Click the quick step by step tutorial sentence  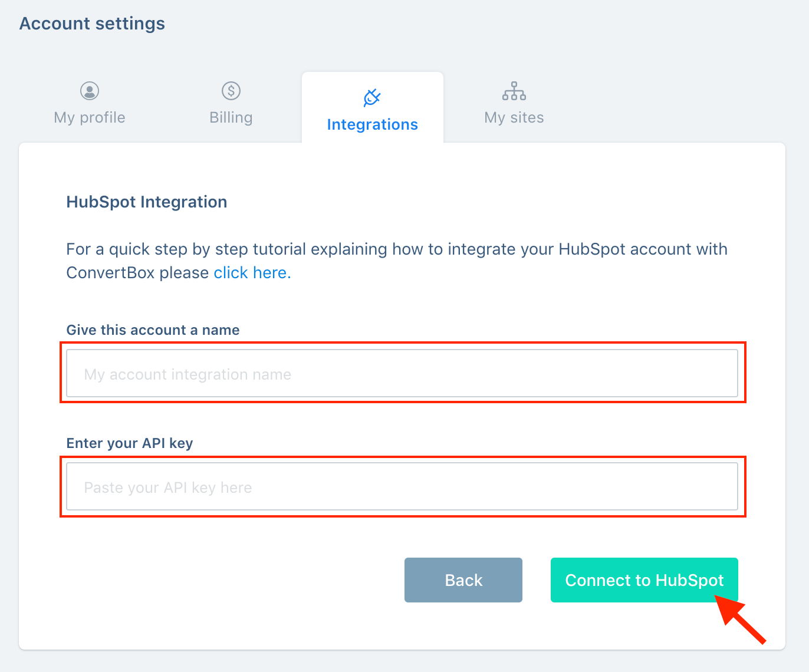[x=397, y=261]
